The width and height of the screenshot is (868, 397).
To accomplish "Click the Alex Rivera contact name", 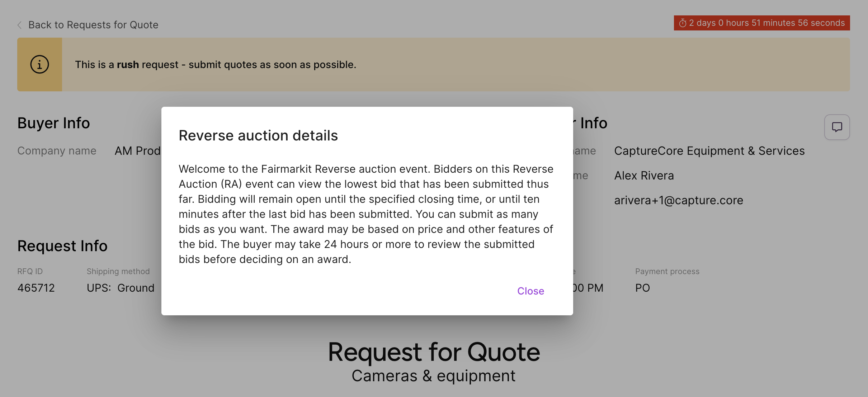I will (x=644, y=176).
